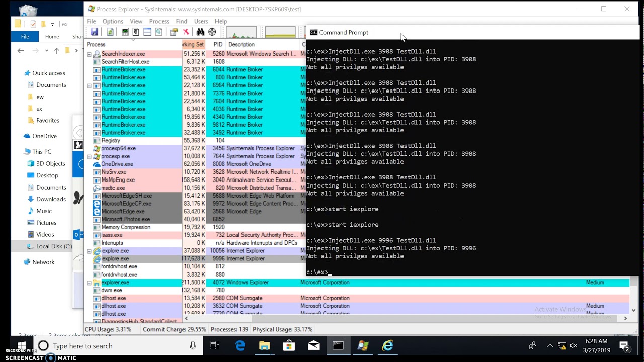Click the Save icon in Process Explorer toolbar
The image size is (644, 362).
94,32
